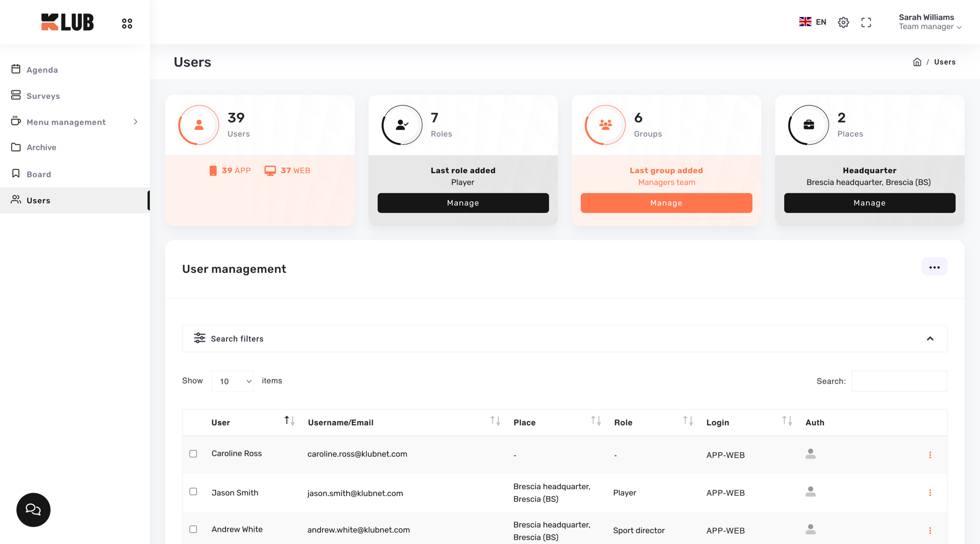Sort table by the User column arrows
980x544 pixels.
(289, 421)
